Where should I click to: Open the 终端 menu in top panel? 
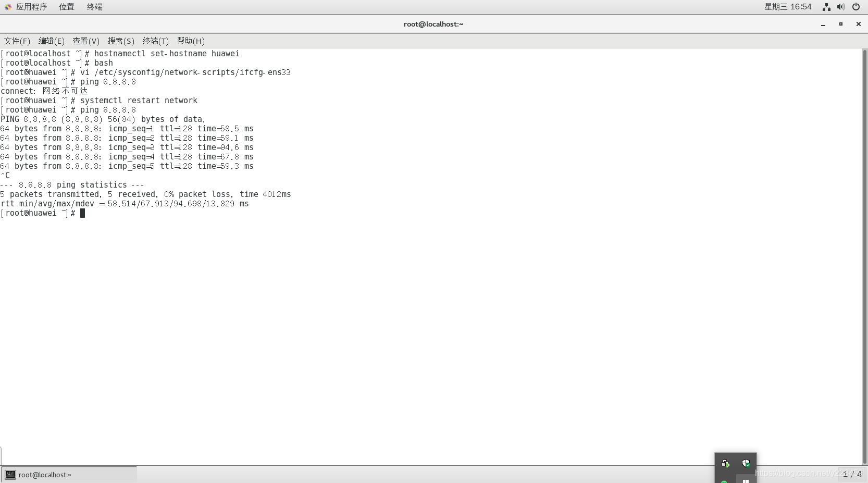click(x=94, y=7)
